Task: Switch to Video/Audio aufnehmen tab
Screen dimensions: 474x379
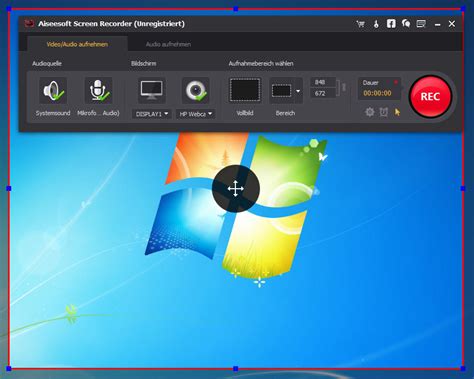Action: click(77, 44)
